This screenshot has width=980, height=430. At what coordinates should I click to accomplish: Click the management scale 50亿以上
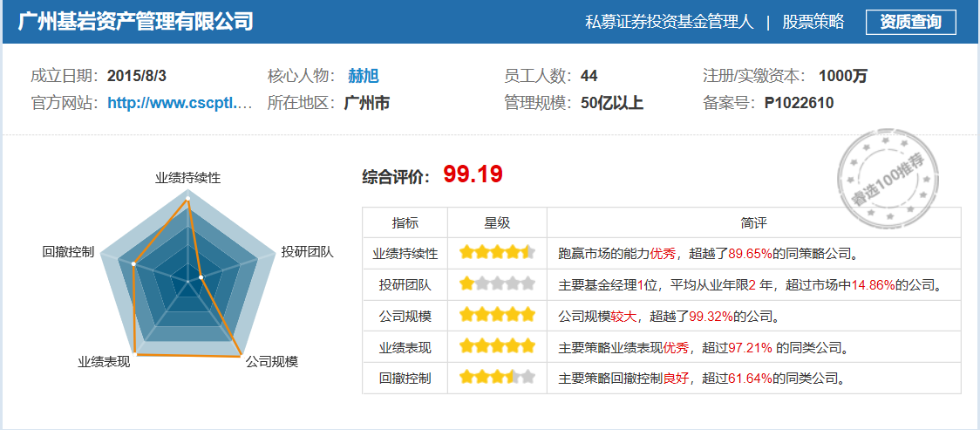(x=612, y=103)
